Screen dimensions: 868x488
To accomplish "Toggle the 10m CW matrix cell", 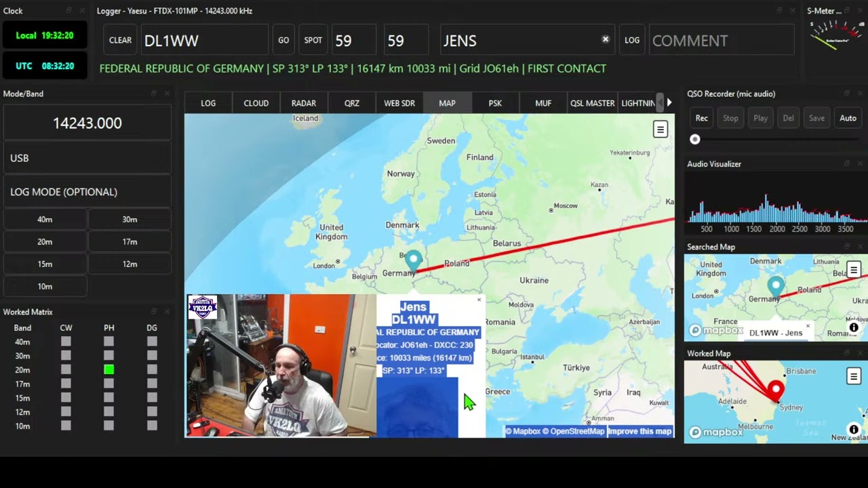I will click(66, 426).
